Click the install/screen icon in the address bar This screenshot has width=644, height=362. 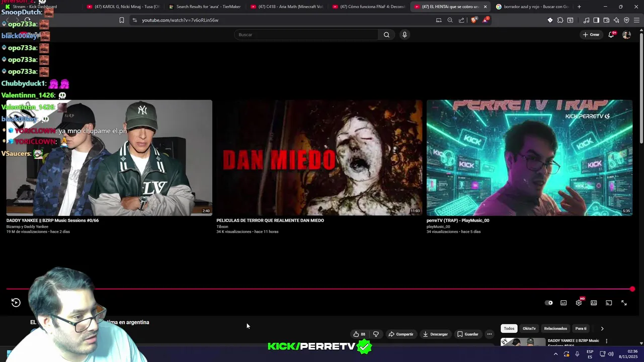439,20
